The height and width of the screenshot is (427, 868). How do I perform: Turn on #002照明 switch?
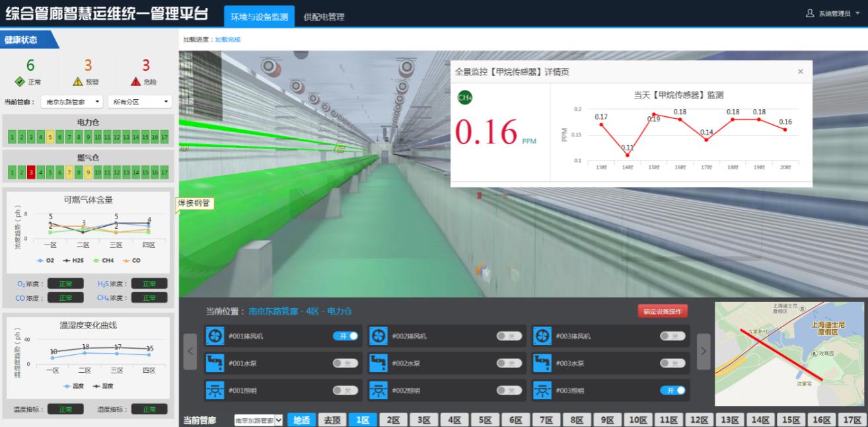[509, 390]
